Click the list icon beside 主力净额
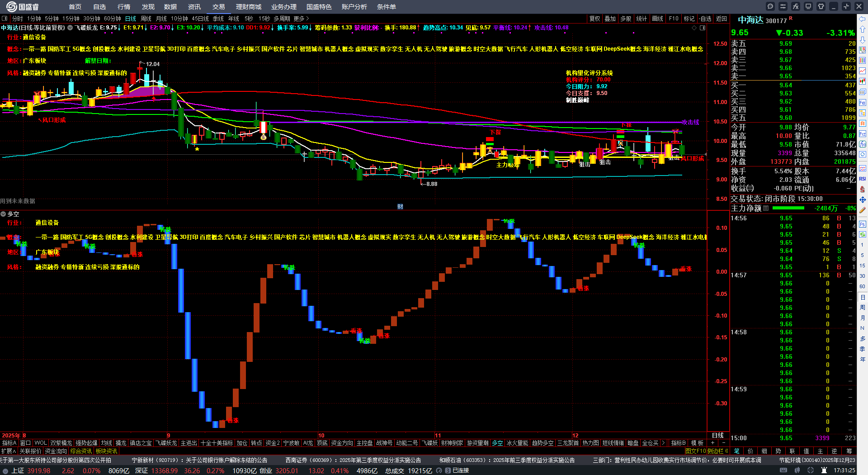Viewport: 868px width, 475px height. click(766, 208)
